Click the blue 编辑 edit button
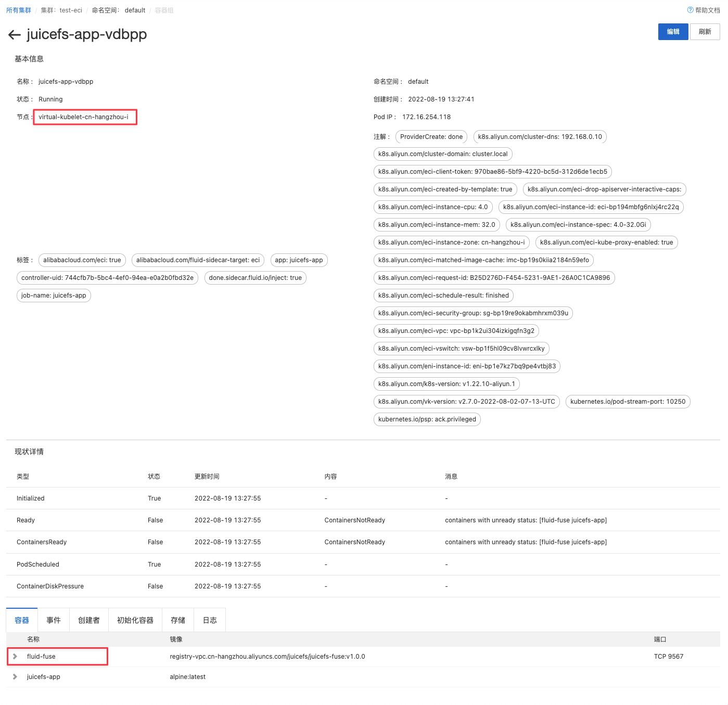Screen dimensions: 728x705 click(673, 32)
